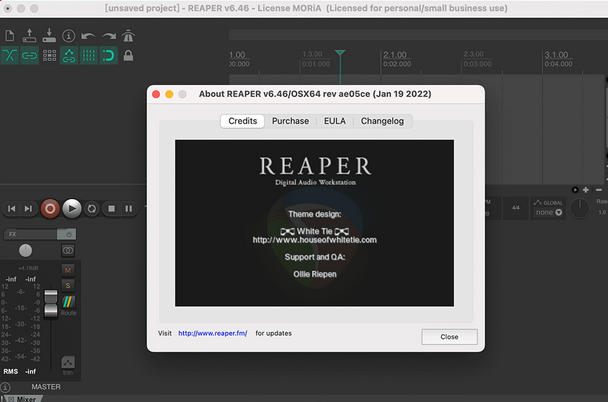Click the Stop transport button
The width and height of the screenshot is (608, 402).
click(x=112, y=209)
